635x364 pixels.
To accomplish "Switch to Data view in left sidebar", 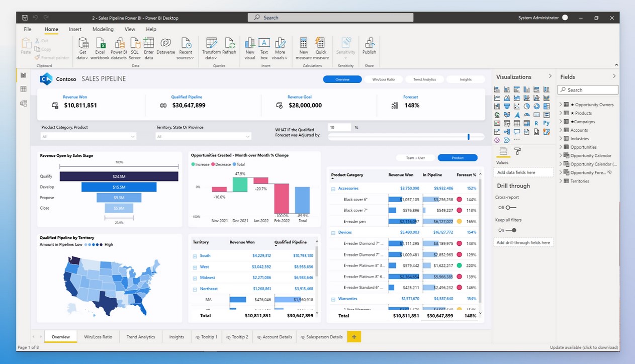I will tap(23, 89).
